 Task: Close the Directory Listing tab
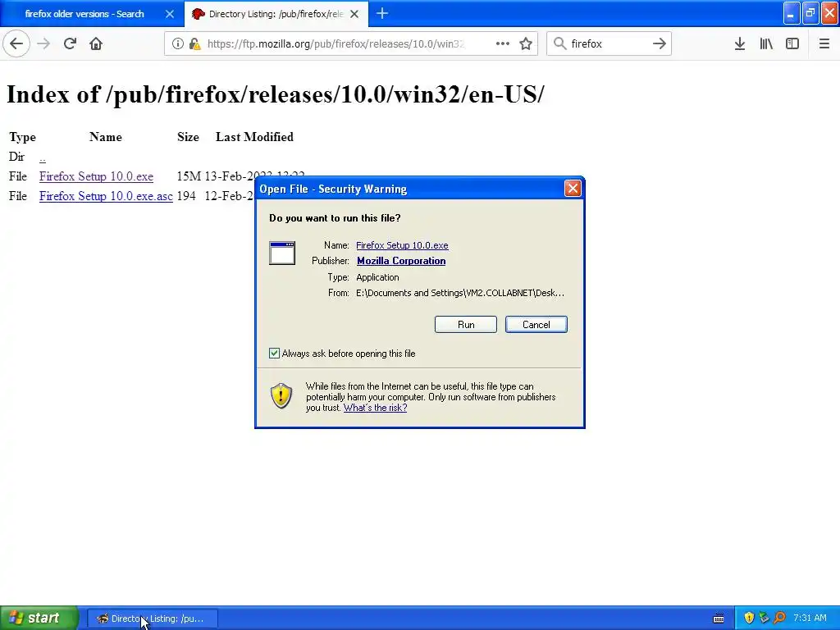point(354,14)
